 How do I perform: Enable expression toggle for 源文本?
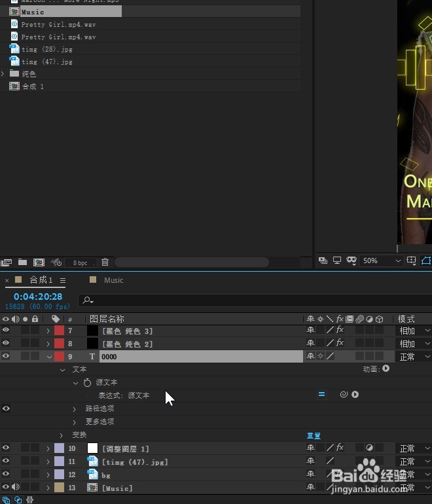click(321, 395)
